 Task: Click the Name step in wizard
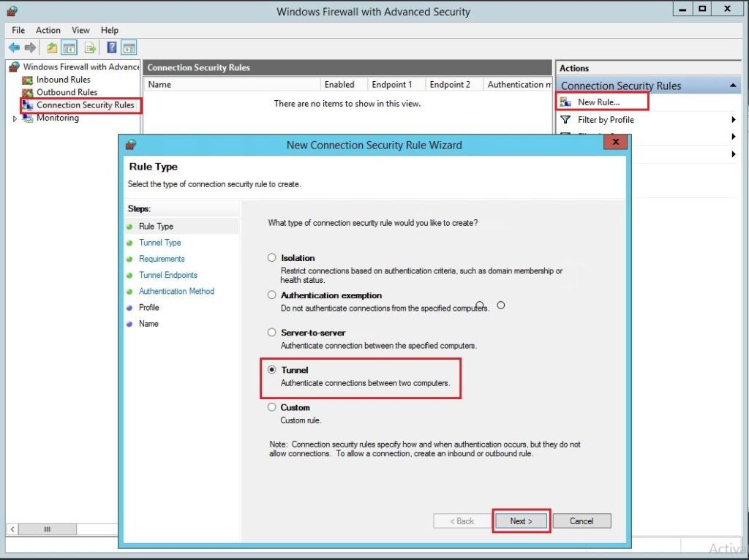148,324
